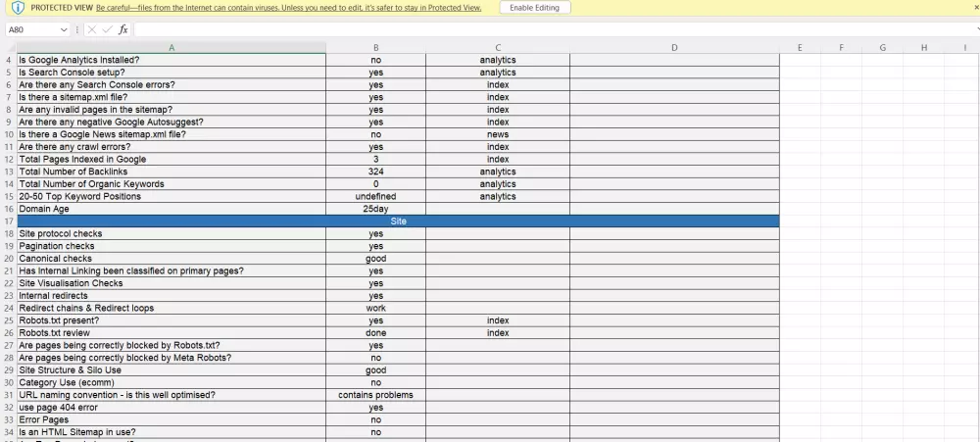Click cell 'Canonical checks'
Viewport: 980px width, 442px height.
tap(171, 259)
